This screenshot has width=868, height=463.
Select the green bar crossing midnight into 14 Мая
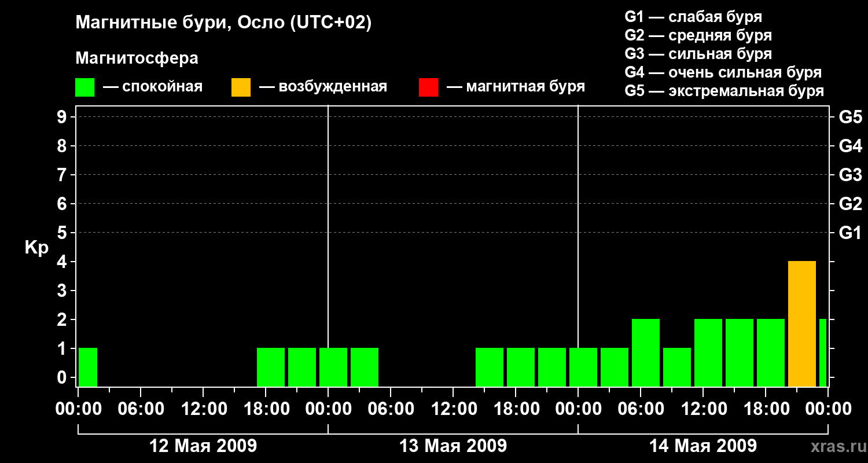pyautogui.click(x=583, y=367)
